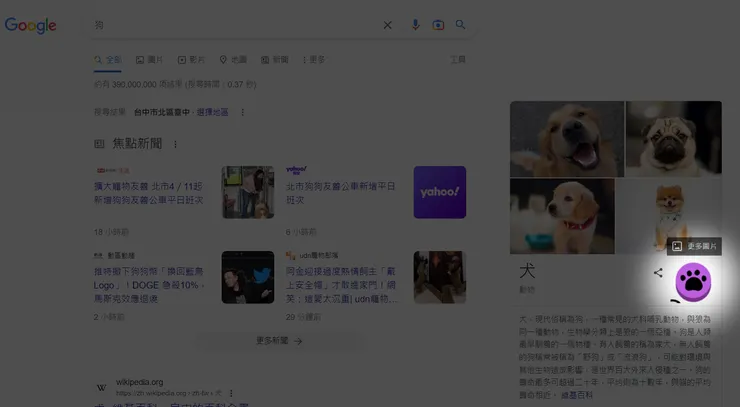
Task: Switch to the 影片 videos tab
Action: 191,60
